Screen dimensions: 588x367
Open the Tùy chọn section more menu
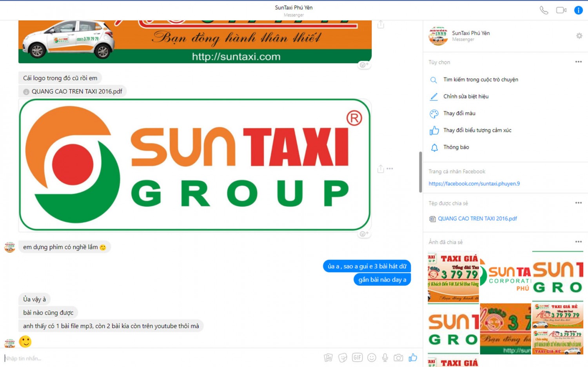click(578, 62)
